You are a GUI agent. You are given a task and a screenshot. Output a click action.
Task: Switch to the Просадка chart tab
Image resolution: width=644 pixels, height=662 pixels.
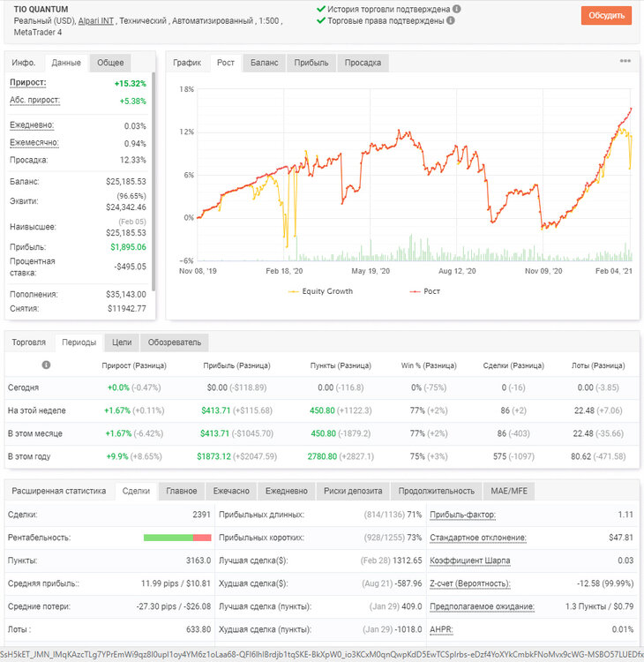click(x=363, y=63)
